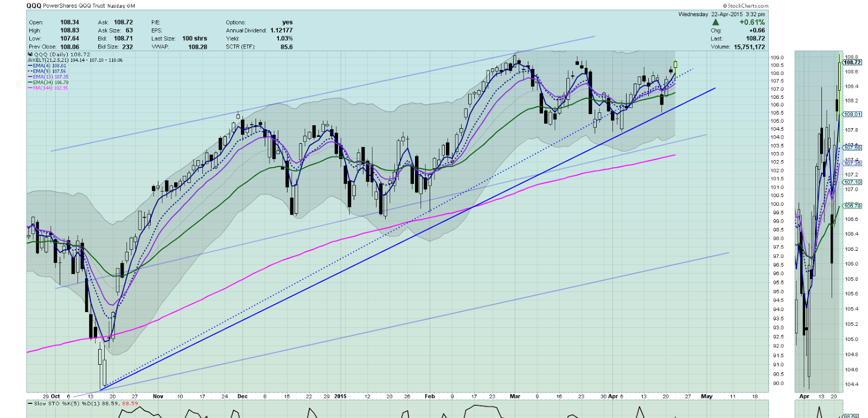Click the High price 108.83
Viewport: 868px width, 418px height.
click(x=69, y=30)
